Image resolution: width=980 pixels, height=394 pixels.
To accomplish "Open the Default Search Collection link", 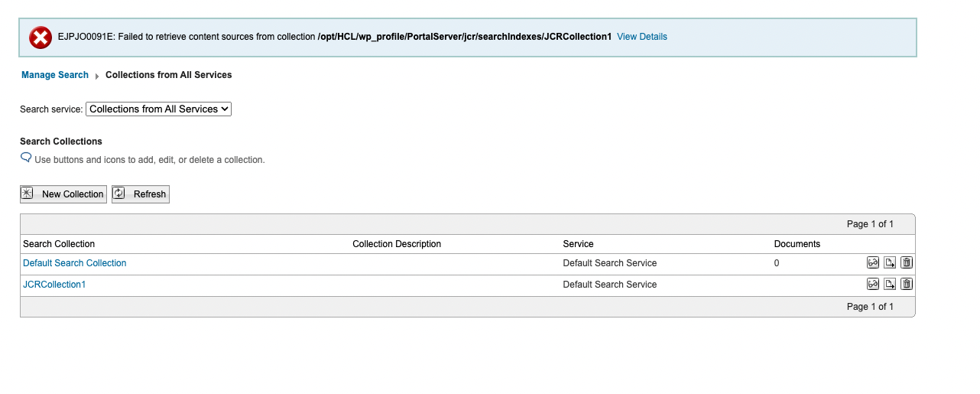I will [x=74, y=263].
